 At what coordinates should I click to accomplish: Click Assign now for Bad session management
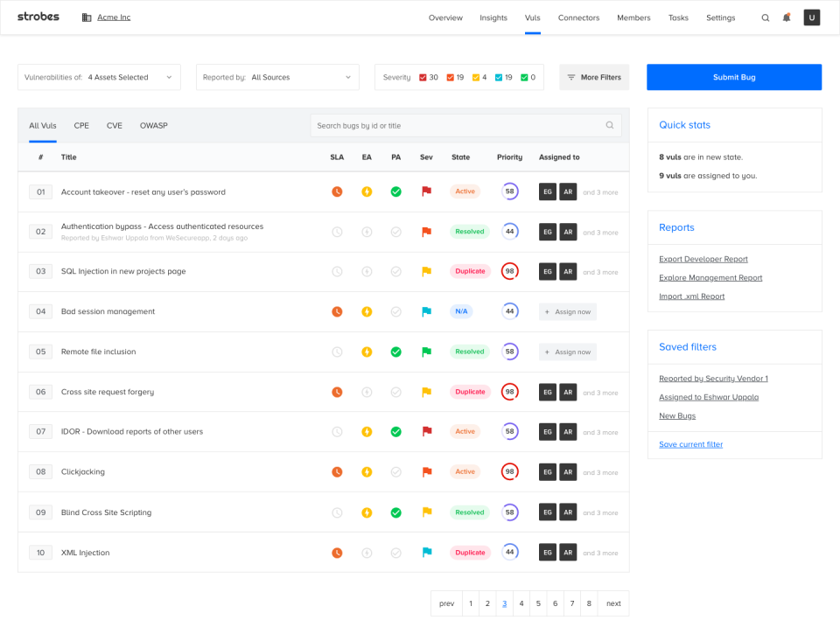coord(567,311)
